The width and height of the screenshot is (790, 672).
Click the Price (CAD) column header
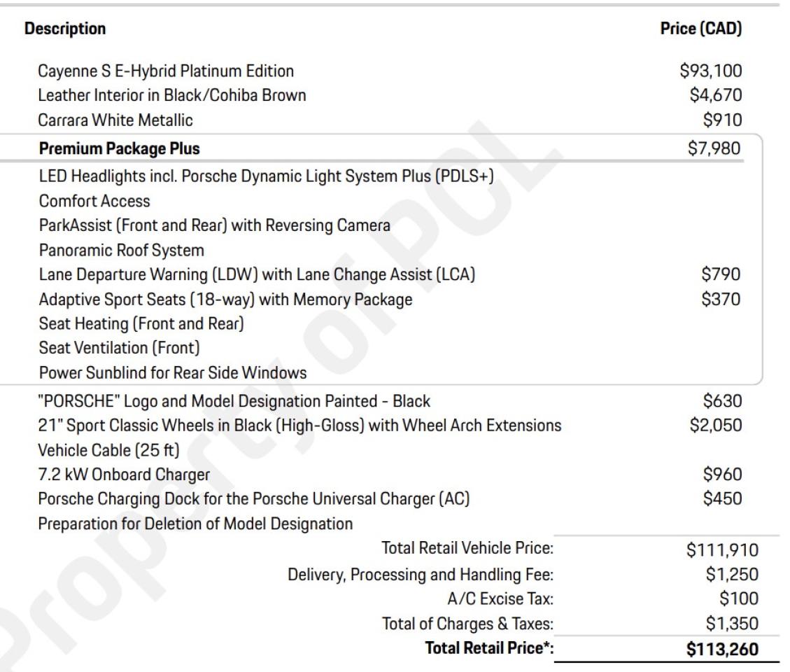[701, 29]
